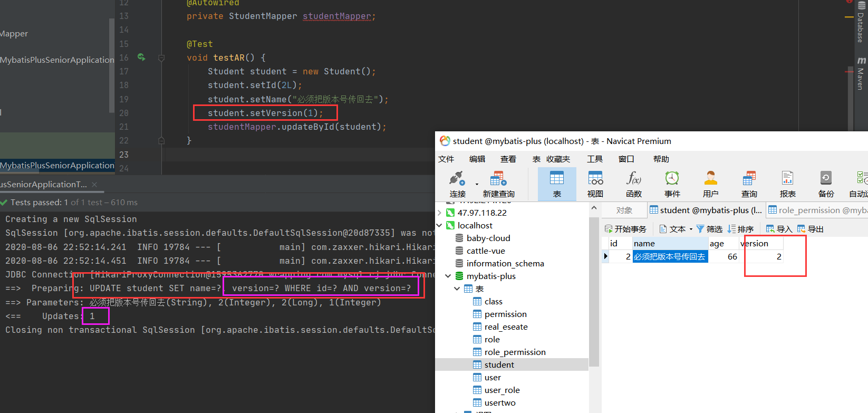Close the run tab in IDE console
The height and width of the screenshot is (413, 868).
94,185
